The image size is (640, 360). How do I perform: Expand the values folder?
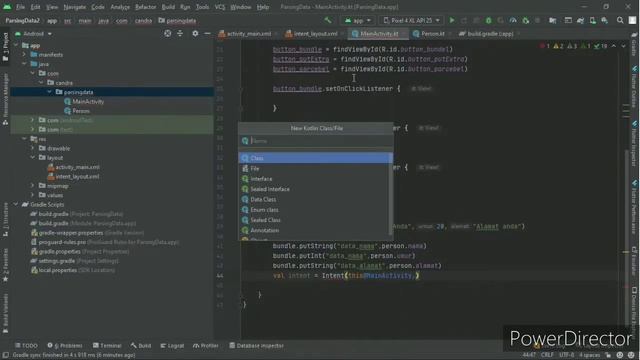tap(33, 195)
